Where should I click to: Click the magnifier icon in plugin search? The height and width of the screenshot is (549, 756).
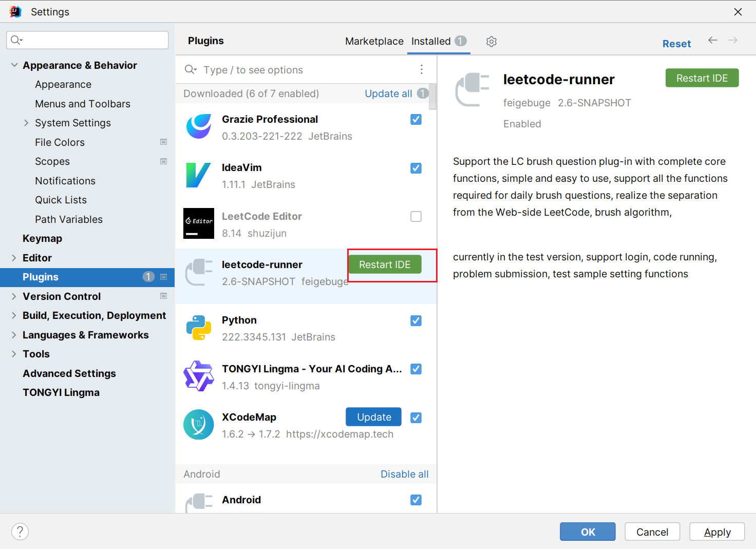point(191,69)
